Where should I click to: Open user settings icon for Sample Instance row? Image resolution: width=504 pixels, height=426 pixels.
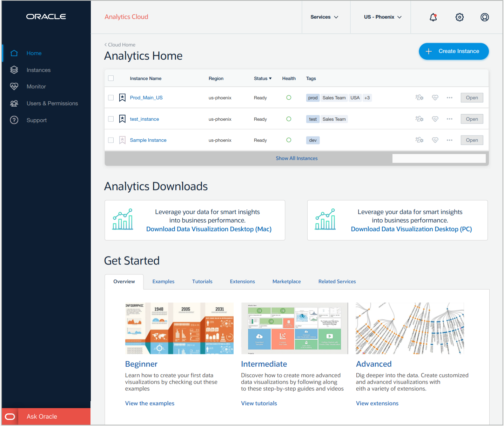point(419,140)
